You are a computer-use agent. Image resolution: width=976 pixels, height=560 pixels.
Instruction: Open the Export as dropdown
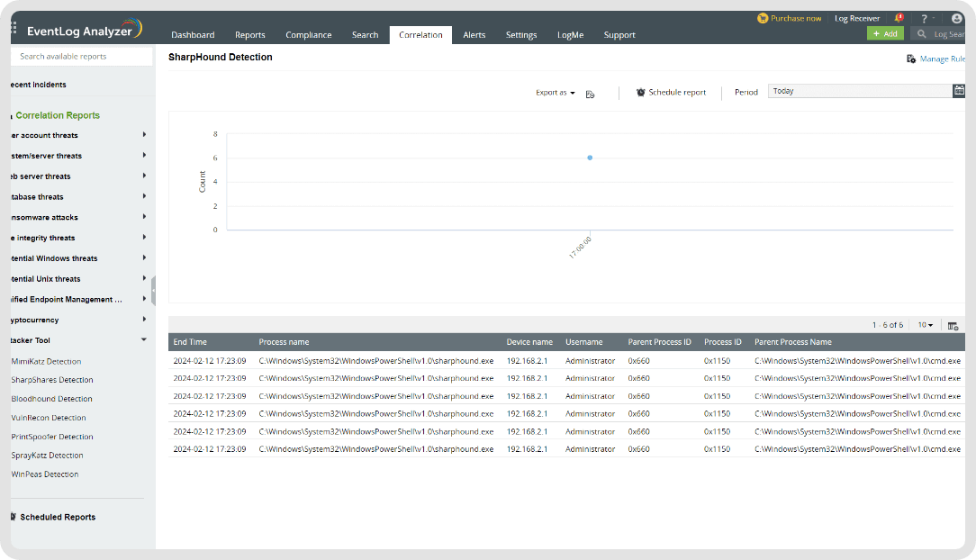(x=556, y=93)
